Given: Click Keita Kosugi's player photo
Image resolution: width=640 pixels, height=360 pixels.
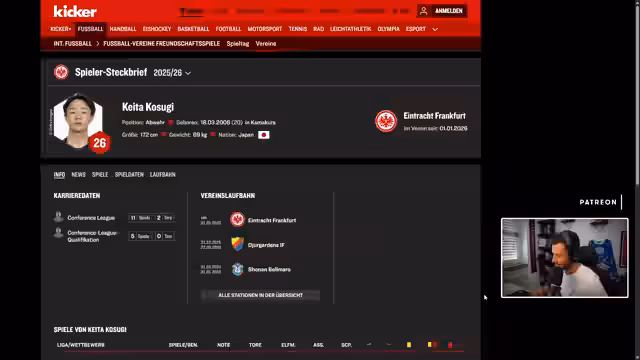Looking at the screenshot, I should 78,120.
